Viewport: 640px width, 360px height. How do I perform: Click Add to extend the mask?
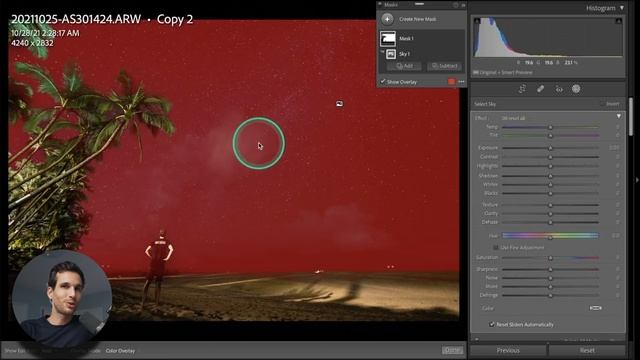tap(404, 66)
